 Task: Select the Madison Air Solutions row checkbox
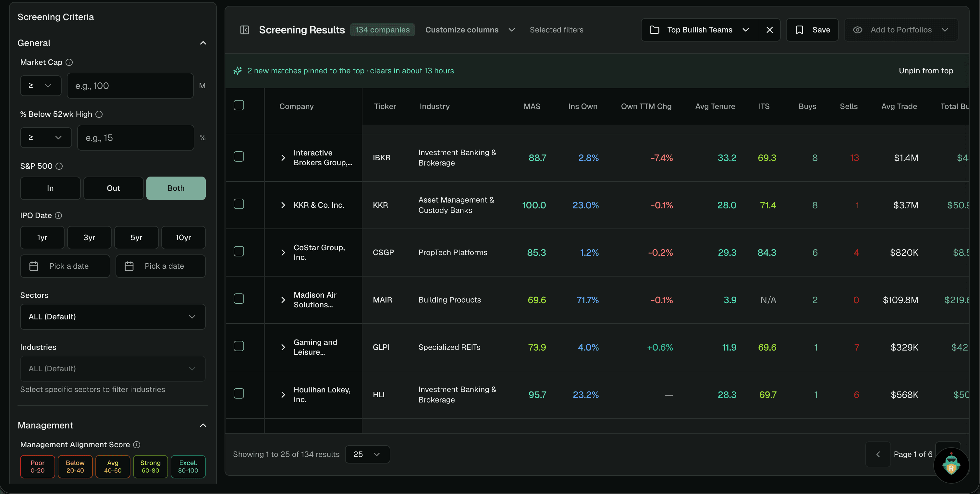[x=239, y=299]
